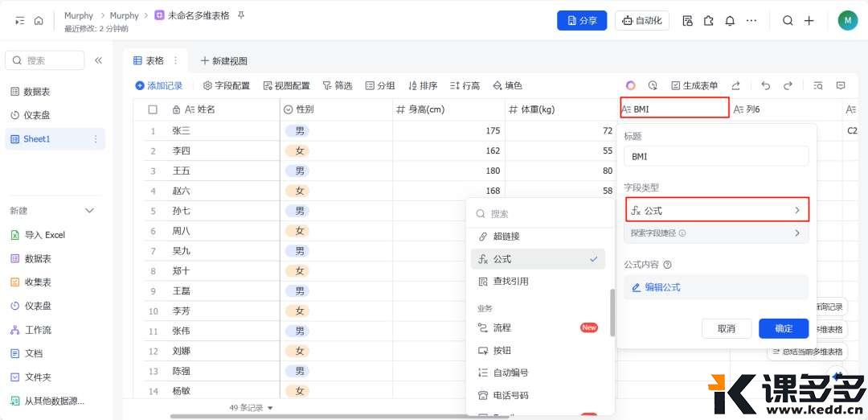Expand the 公式 field type selector
Viewport: 868px width, 420px height.
[716, 211]
